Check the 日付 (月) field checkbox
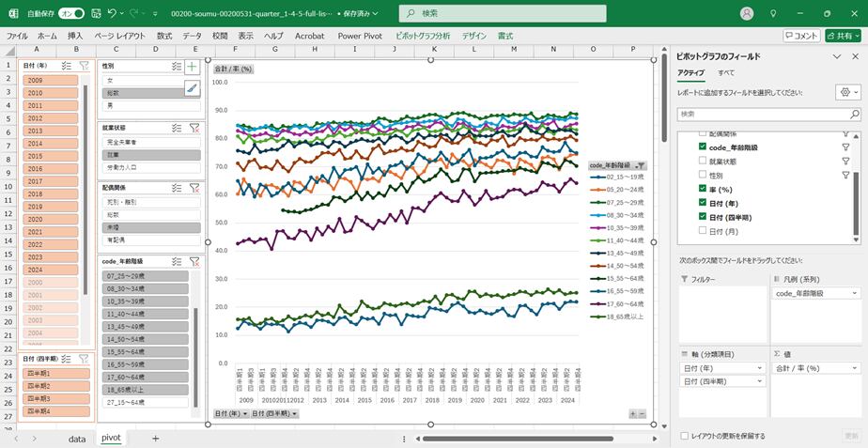 (x=703, y=231)
